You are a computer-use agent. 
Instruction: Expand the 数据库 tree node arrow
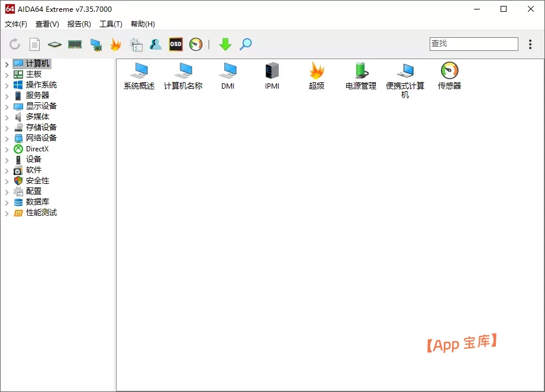point(7,202)
